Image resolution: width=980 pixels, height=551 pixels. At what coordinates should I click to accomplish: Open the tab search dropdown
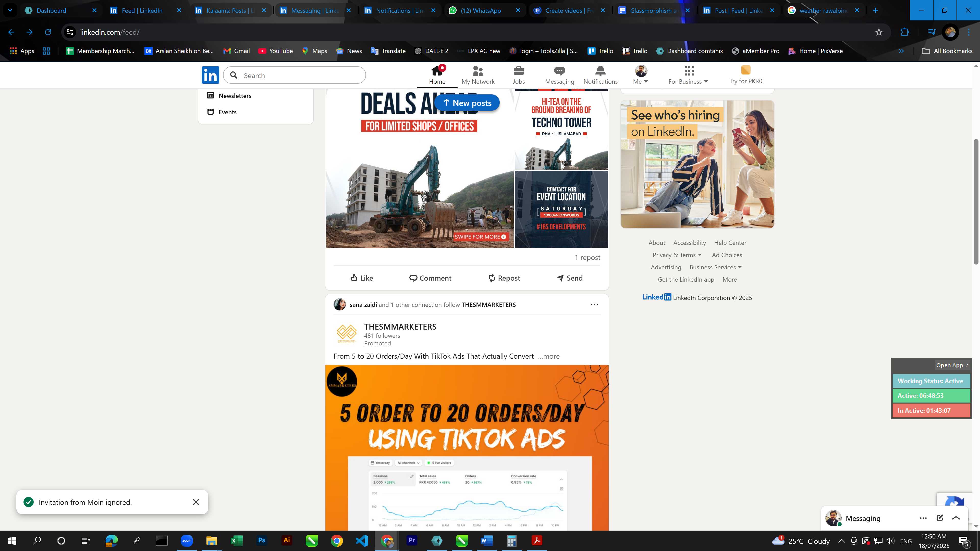tap(10, 10)
